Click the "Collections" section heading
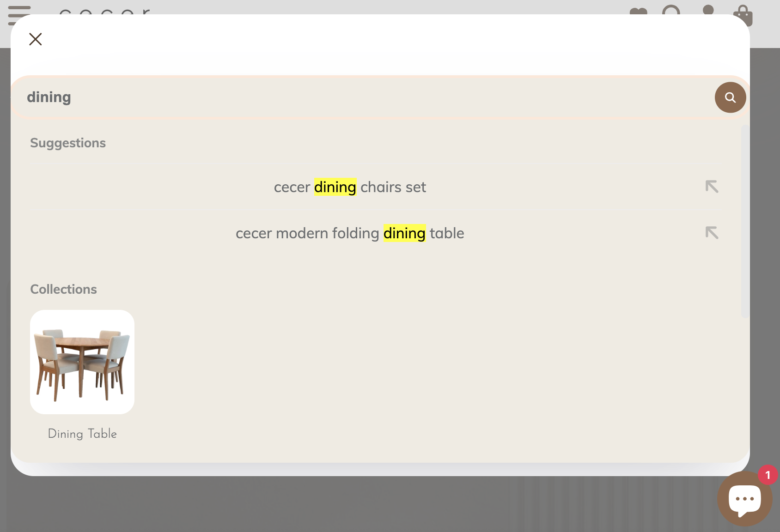 coord(63,289)
